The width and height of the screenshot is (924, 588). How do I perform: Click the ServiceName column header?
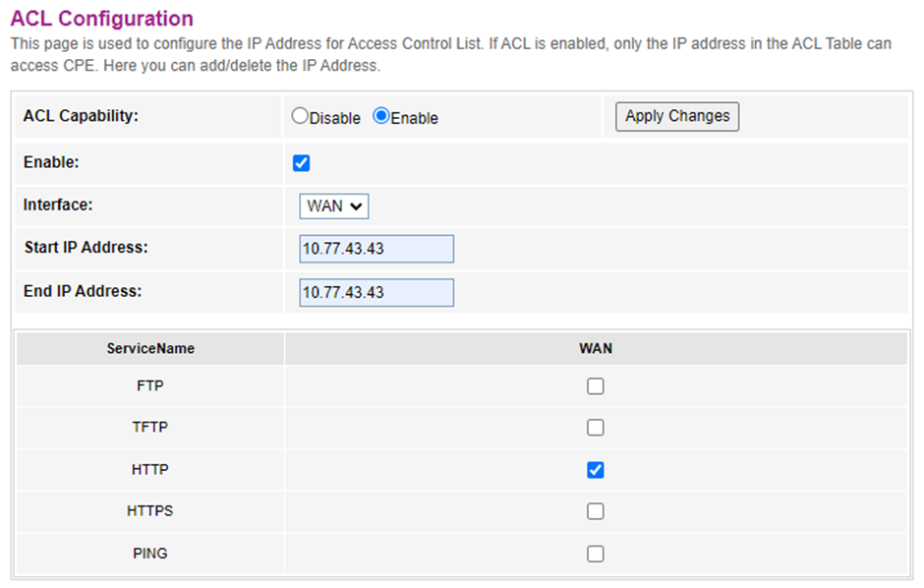(x=150, y=349)
